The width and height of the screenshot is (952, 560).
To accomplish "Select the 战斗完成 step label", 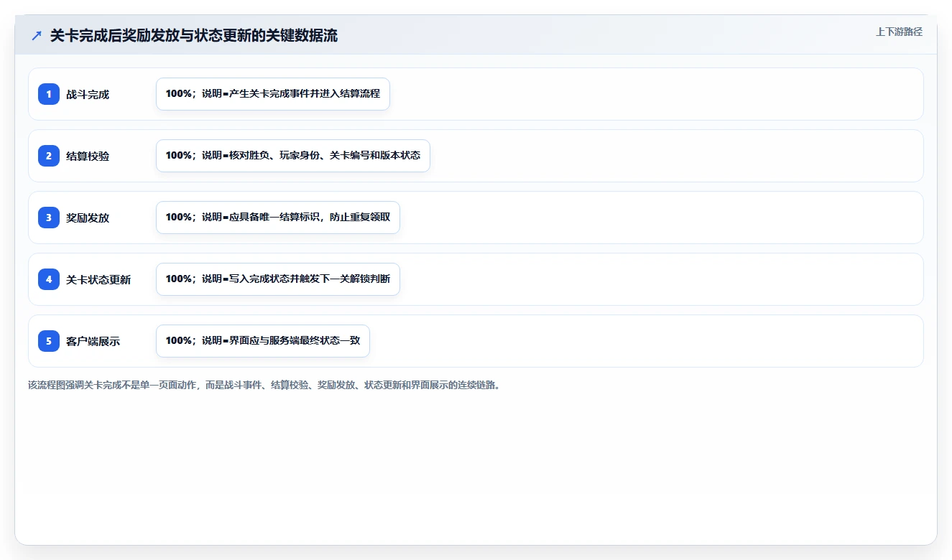I will pyautogui.click(x=88, y=94).
